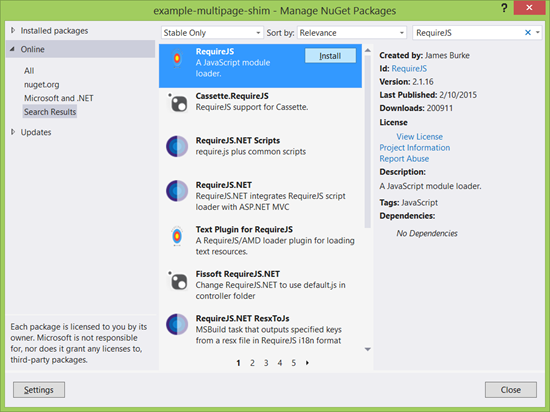Image resolution: width=550 pixels, height=412 pixels.
Task: Select the Text Plugin for RequireJS title
Action: [x=244, y=230]
